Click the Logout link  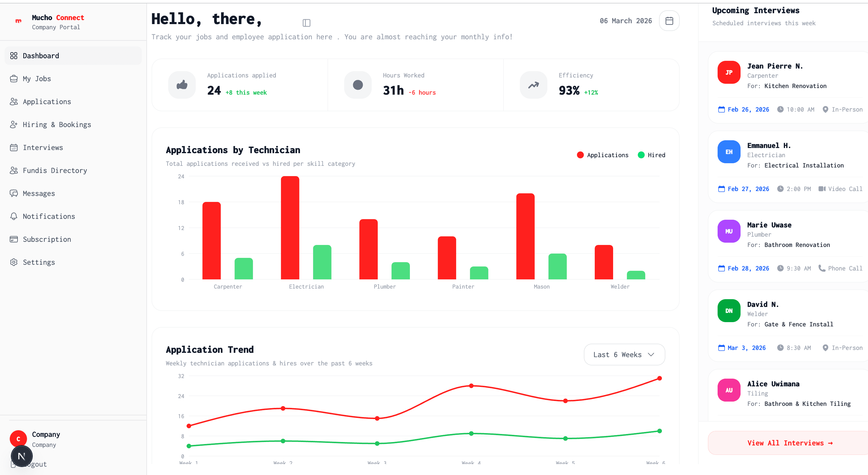pos(35,464)
